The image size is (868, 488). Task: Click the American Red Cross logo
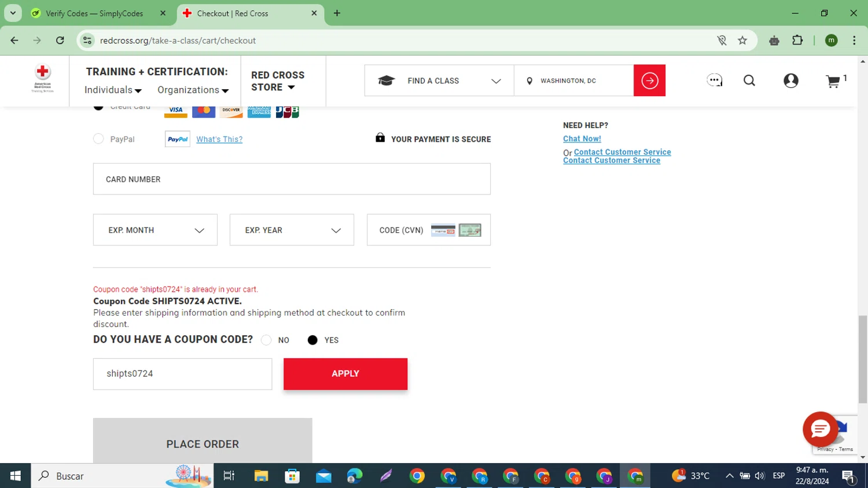pyautogui.click(x=42, y=79)
